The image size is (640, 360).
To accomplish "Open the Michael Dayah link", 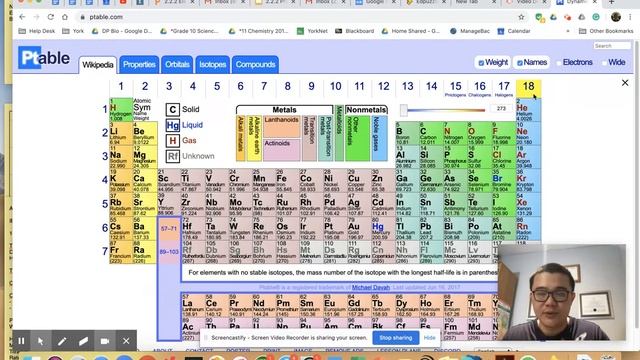I will pyautogui.click(x=371, y=287).
